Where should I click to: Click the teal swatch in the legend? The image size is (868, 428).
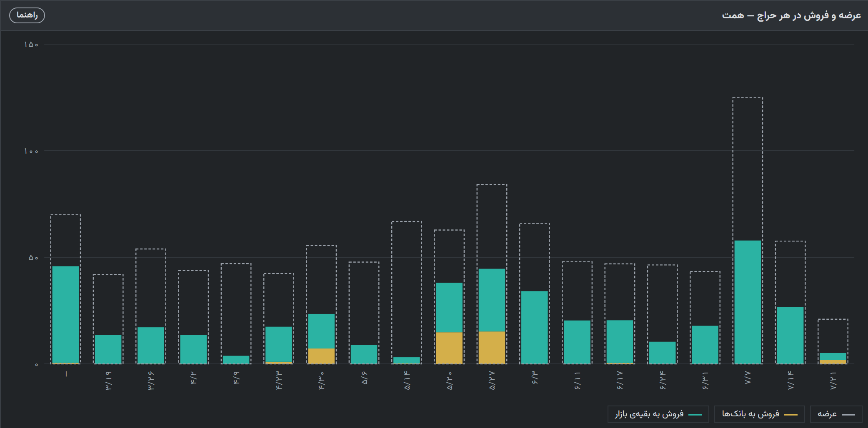695,415
